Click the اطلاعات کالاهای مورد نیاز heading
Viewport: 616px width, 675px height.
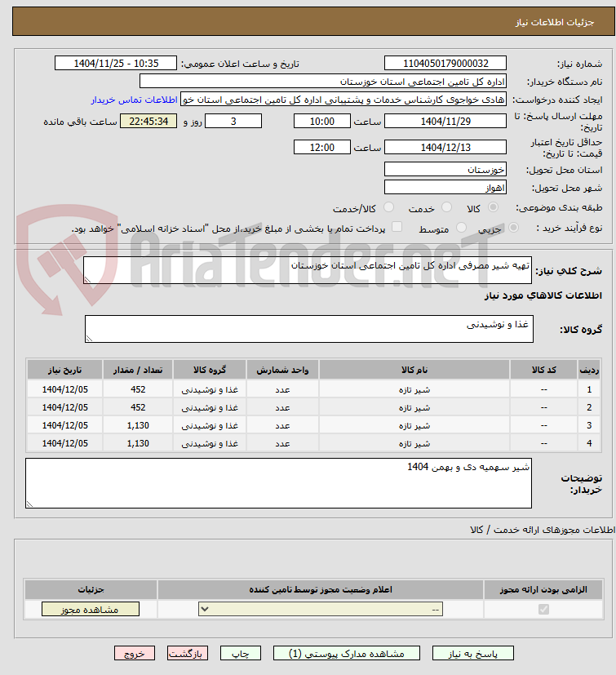[x=543, y=295]
